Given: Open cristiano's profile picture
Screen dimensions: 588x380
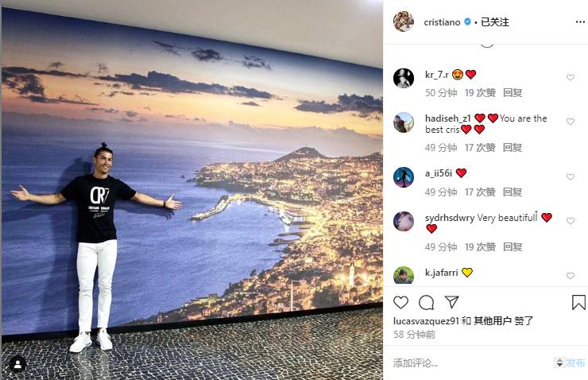Looking at the screenshot, I should pos(404,21).
